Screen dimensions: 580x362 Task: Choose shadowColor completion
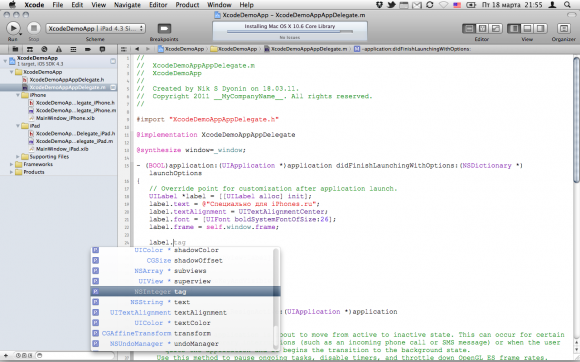(x=182, y=250)
